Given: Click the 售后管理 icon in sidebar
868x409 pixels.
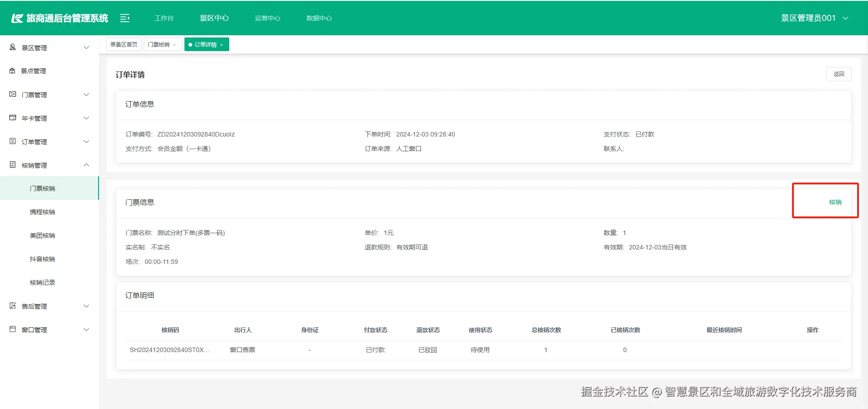Looking at the screenshot, I should [13, 306].
